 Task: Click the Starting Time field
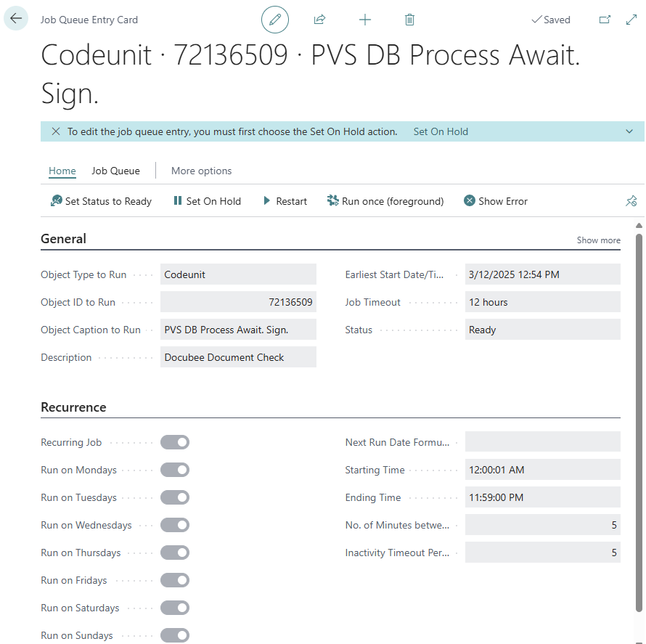[x=543, y=470]
